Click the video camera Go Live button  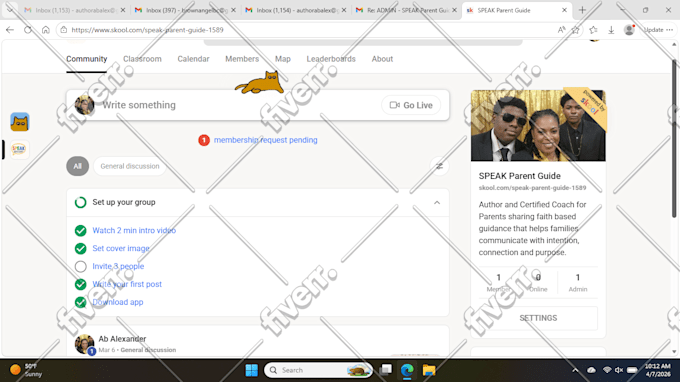[411, 105]
